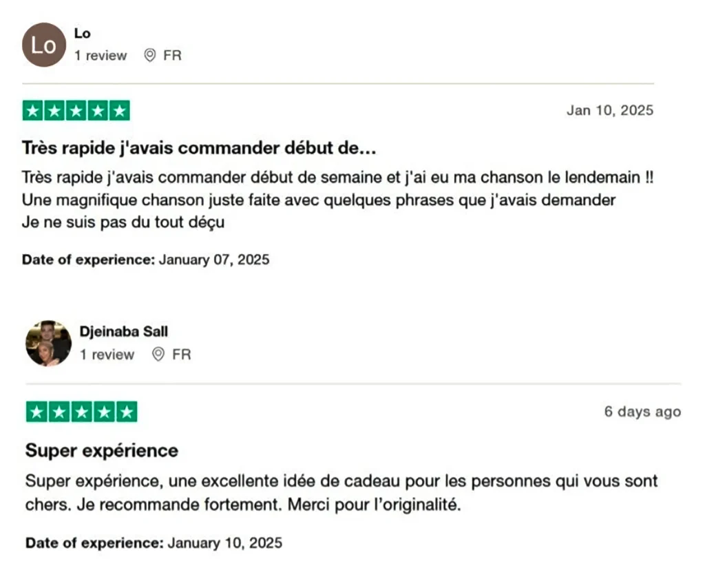Click the 'Date of experience: January 07, 2025' text
Screen dimensions: 705x588
coord(146,260)
